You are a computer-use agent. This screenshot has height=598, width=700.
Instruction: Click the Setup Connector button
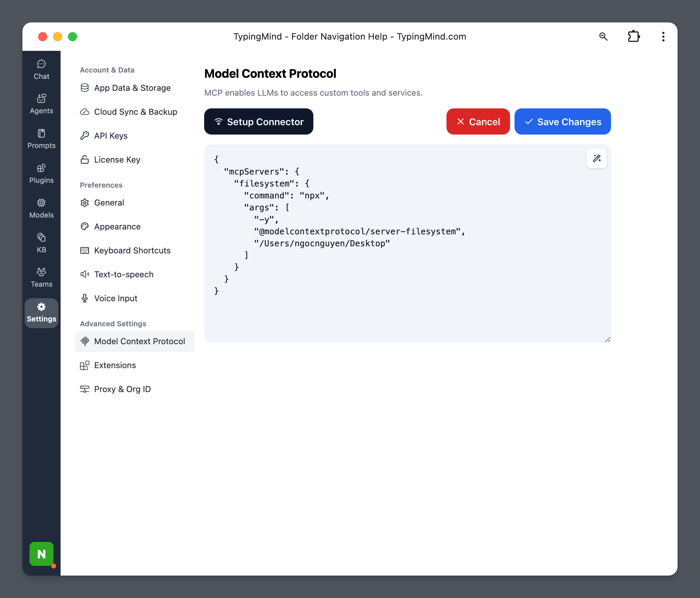tap(259, 122)
